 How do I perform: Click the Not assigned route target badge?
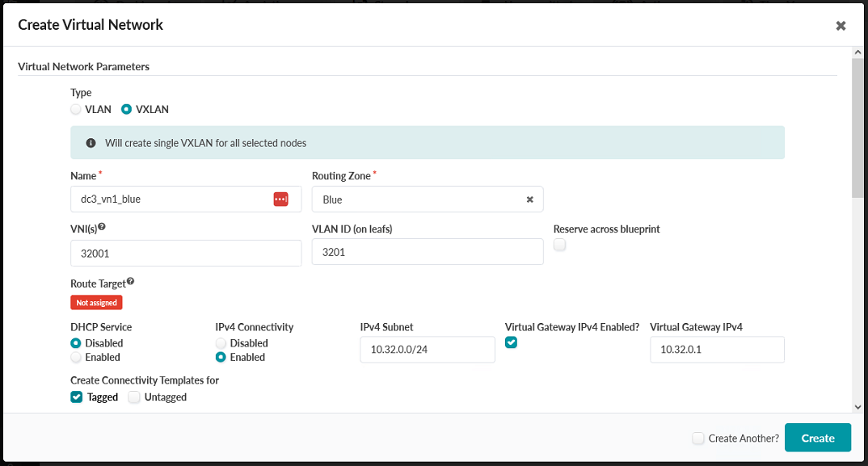click(x=96, y=303)
